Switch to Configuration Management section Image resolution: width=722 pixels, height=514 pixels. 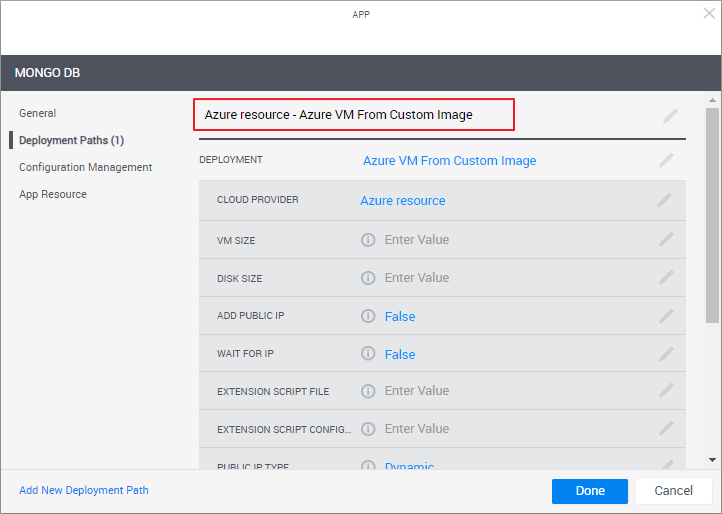[85, 167]
